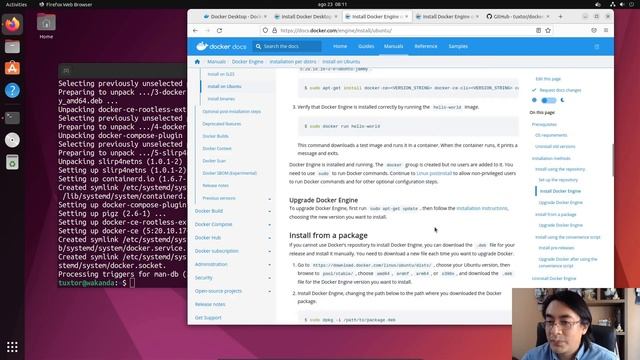Viewport: 640px width, 360px height.
Task: Follow the installation instructions link
Action: point(482,208)
